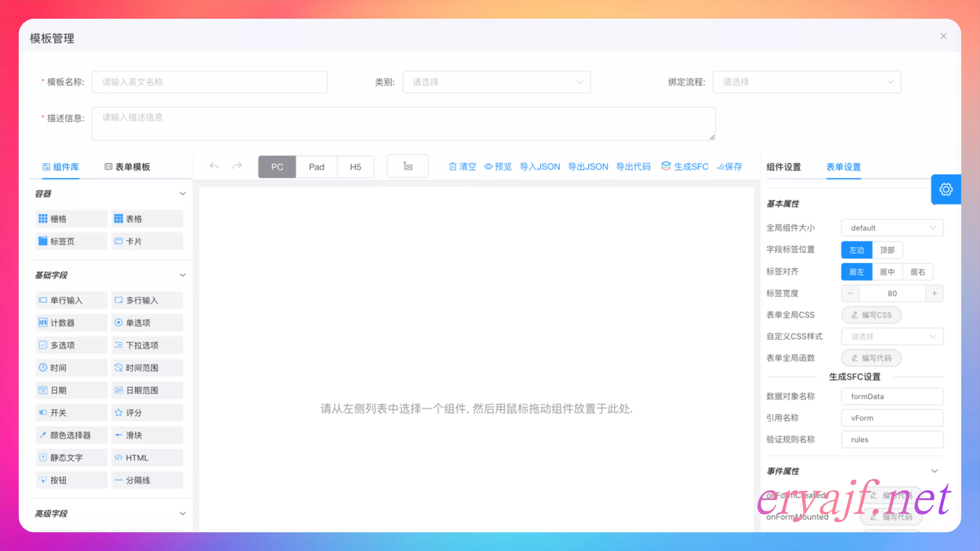This screenshot has height=551, width=980.
Task: Switch canvas layout to PC
Action: pyautogui.click(x=277, y=167)
